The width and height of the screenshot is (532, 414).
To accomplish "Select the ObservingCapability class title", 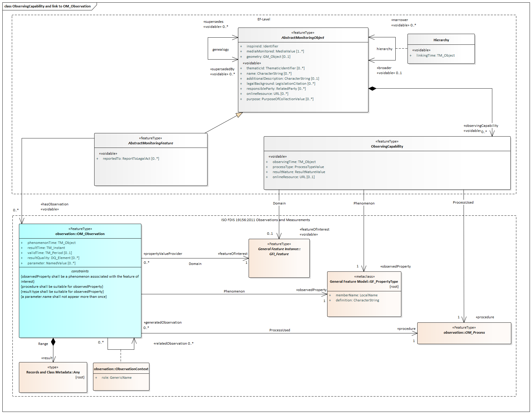I will click(387, 146).
